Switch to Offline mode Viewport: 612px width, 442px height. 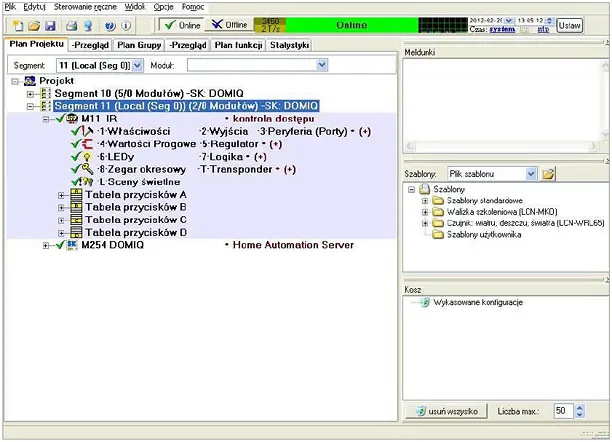[x=233, y=24]
